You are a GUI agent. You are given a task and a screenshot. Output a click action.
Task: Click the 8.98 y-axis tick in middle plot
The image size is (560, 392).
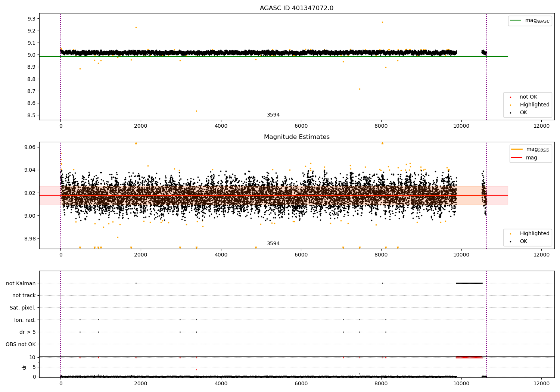pos(30,239)
